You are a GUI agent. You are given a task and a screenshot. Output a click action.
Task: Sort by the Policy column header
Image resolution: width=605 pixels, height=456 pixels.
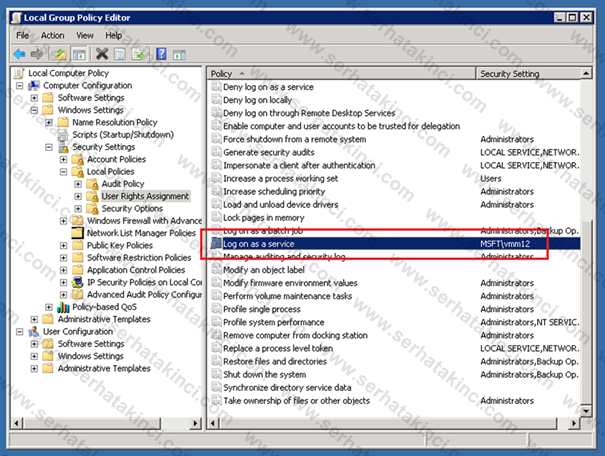(x=342, y=73)
